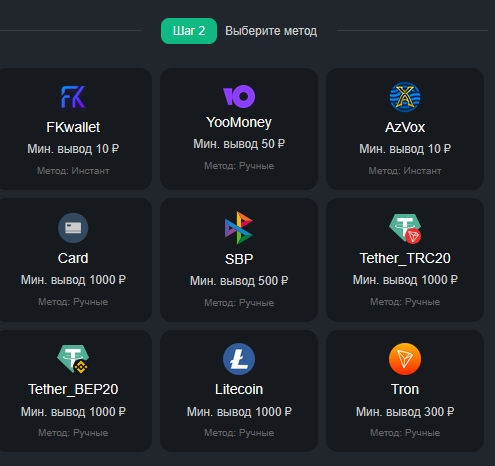Select the purple YooMoney logo

click(239, 96)
